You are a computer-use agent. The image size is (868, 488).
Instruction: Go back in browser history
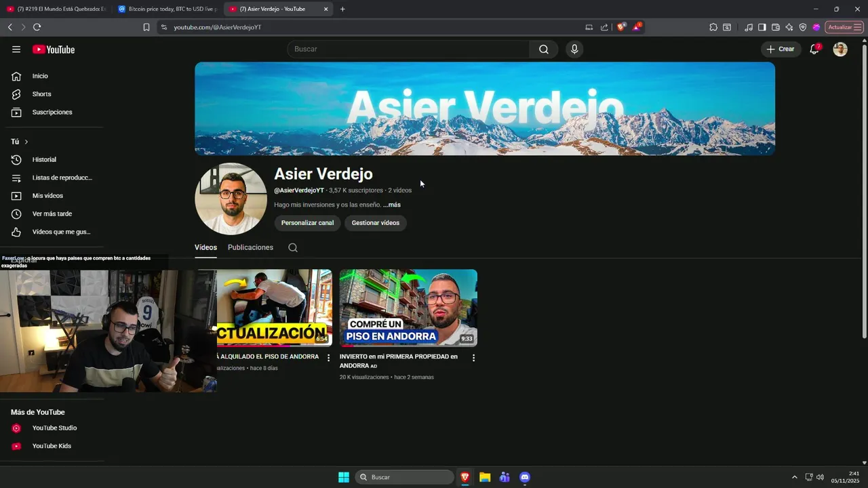pos(9,27)
